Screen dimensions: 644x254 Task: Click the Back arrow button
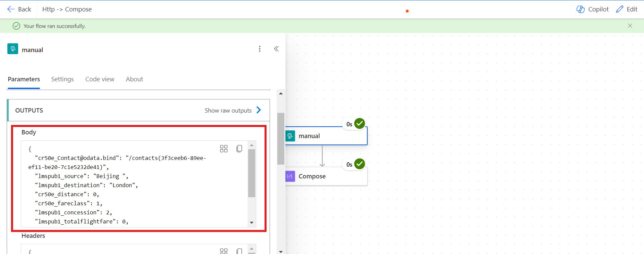19,9
